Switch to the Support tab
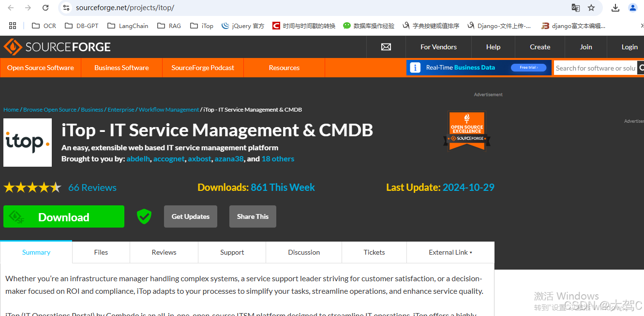Image resolution: width=644 pixels, height=316 pixels. (x=232, y=252)
